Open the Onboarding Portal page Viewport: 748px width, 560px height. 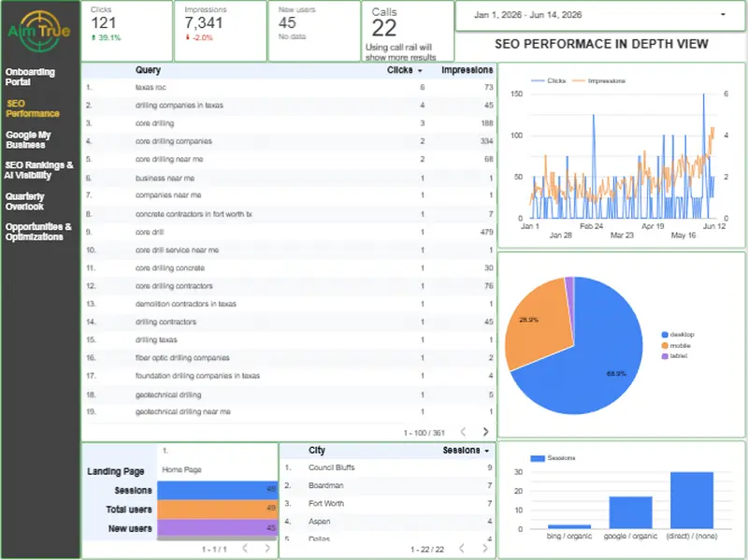pos(30,77)
